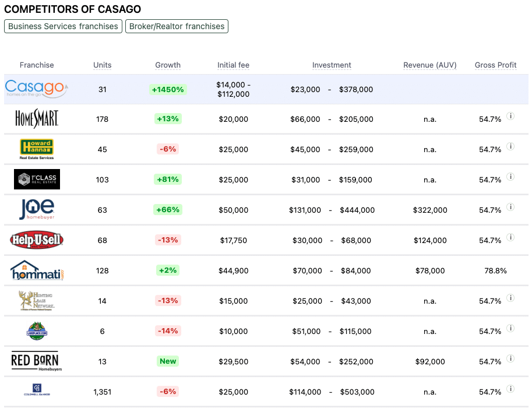
Task: Click the -14% growth badge
Action: [168, 331]
